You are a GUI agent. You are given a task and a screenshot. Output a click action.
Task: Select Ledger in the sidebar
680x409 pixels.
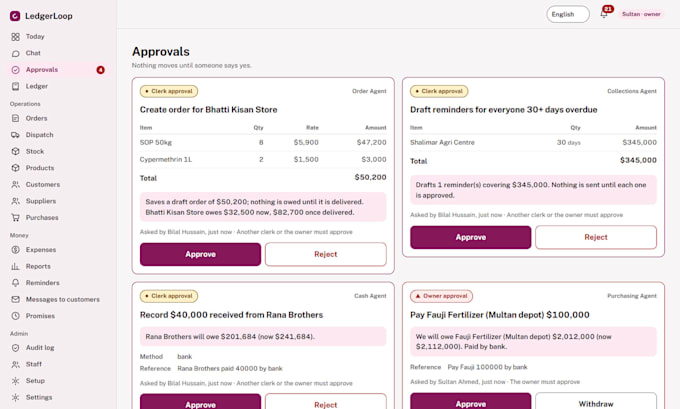pyautogui.click(x=37, y=86)
